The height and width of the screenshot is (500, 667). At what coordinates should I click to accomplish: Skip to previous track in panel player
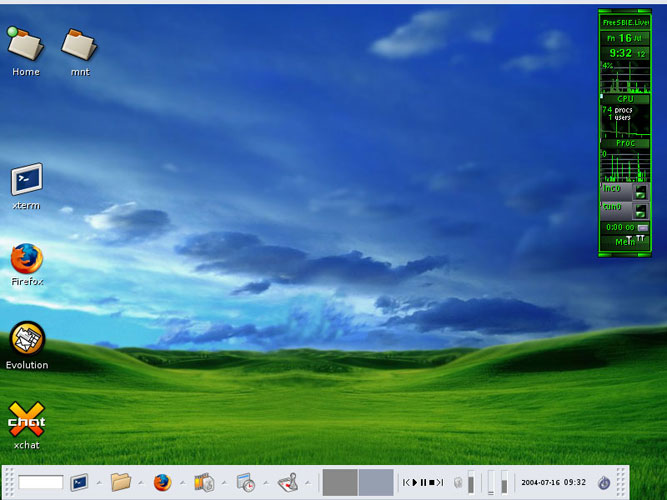click(x=406, y=482)
